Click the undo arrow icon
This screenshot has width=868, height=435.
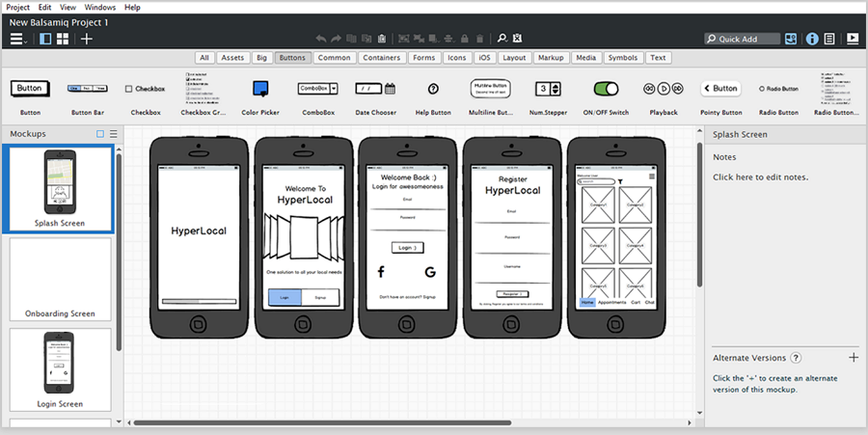320,39
